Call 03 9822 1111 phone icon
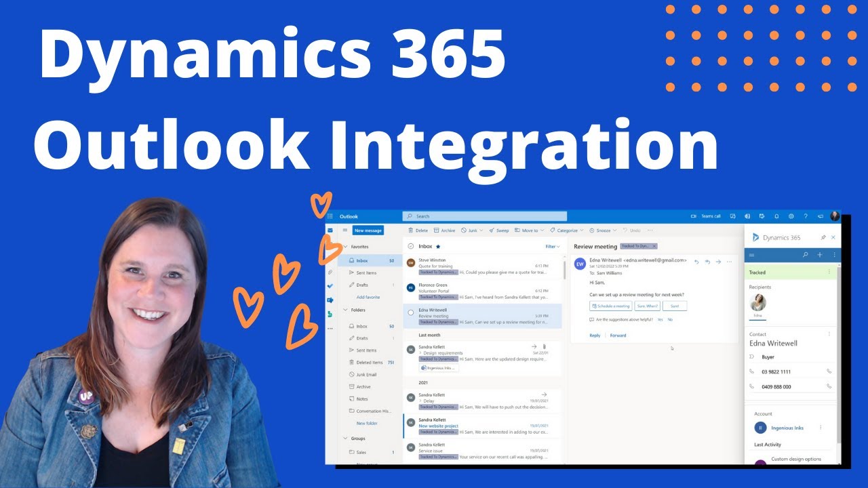 (x=829, y=371)
